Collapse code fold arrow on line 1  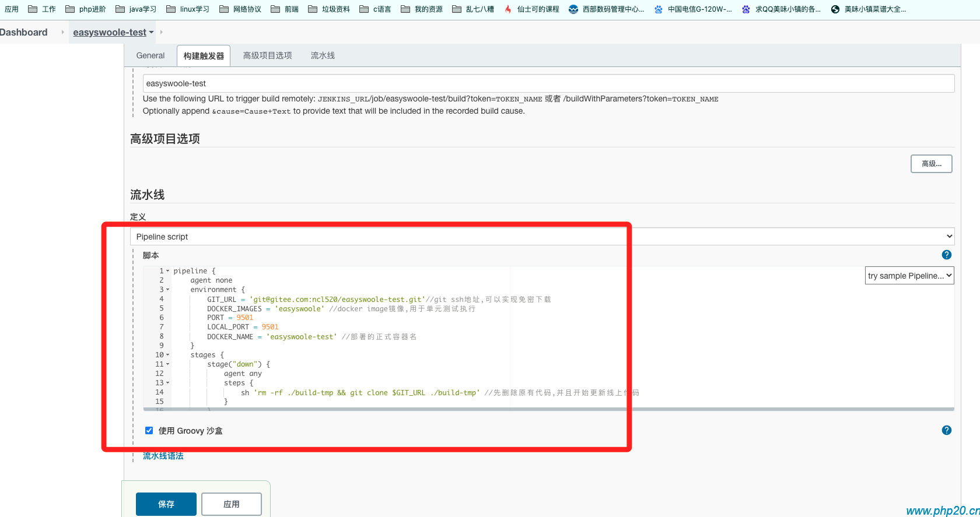pyautogui.click(x=168, y=271)
